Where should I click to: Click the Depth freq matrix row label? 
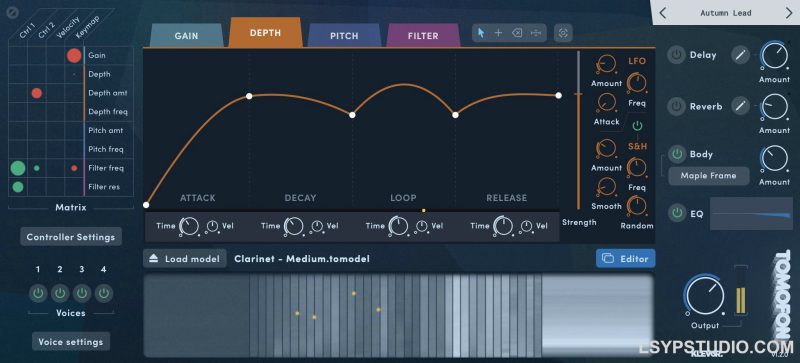(108, 112)
